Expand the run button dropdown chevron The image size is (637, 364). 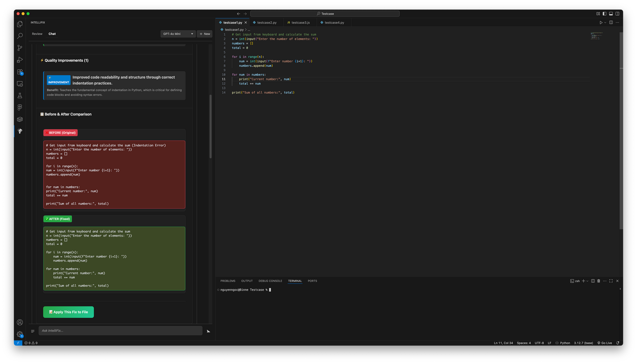tap(605, 23)
